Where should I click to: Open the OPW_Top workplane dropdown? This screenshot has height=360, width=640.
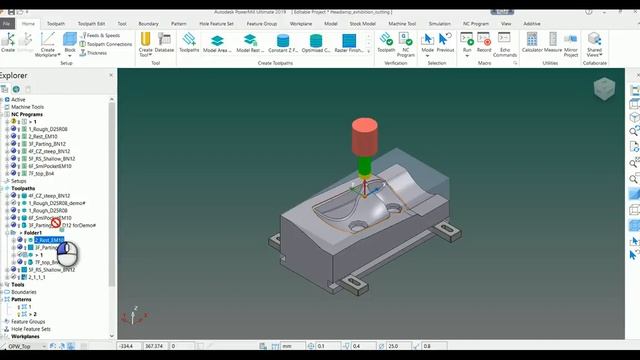[44, 346]
